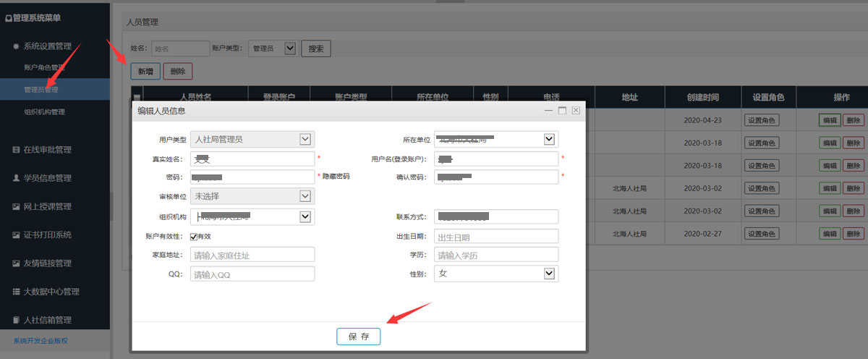This screenshot has height=359, width=868.
Task: Focus the 家庭地址 input field
Action: (x=252, y=255)
